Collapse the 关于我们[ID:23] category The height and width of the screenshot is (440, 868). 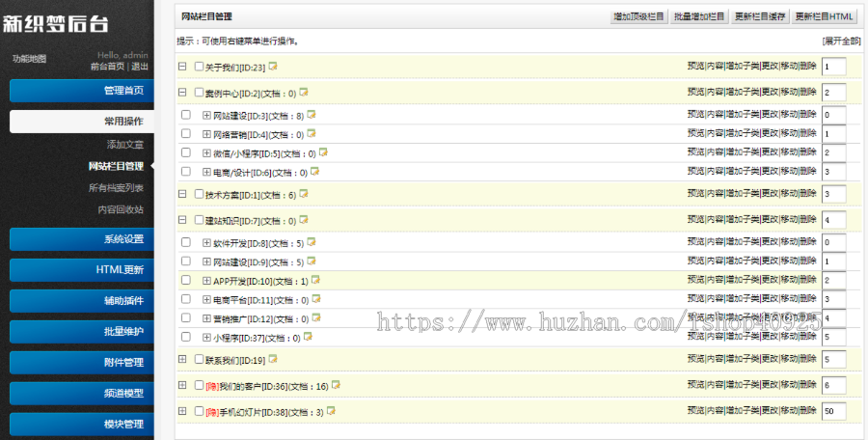[182, 67]
